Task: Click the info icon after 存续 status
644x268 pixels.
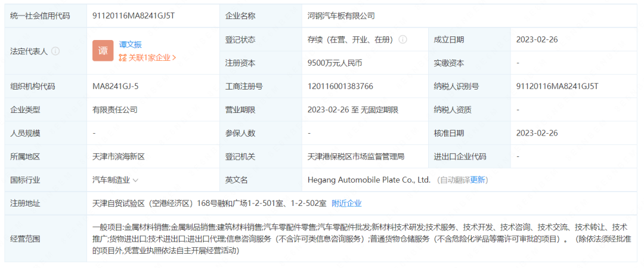Action: click(403, 40)
